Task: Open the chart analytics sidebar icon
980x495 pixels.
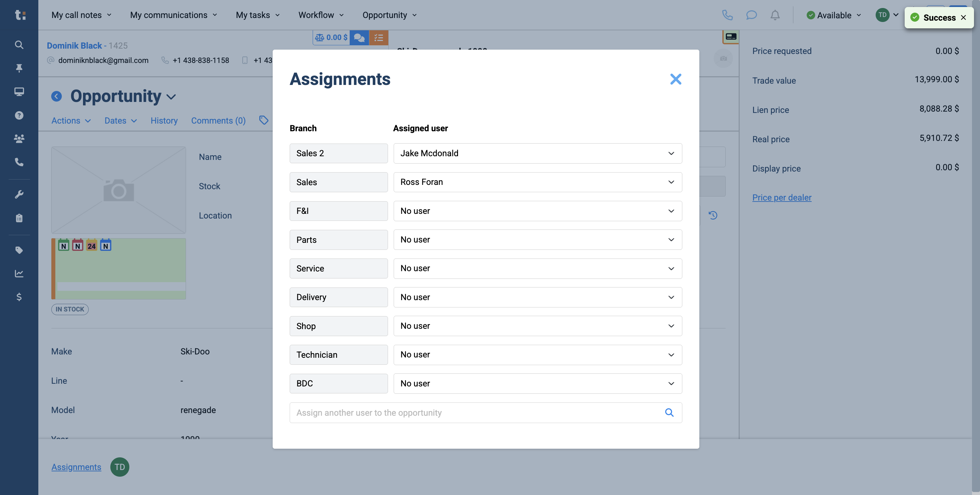Action: 19,273
